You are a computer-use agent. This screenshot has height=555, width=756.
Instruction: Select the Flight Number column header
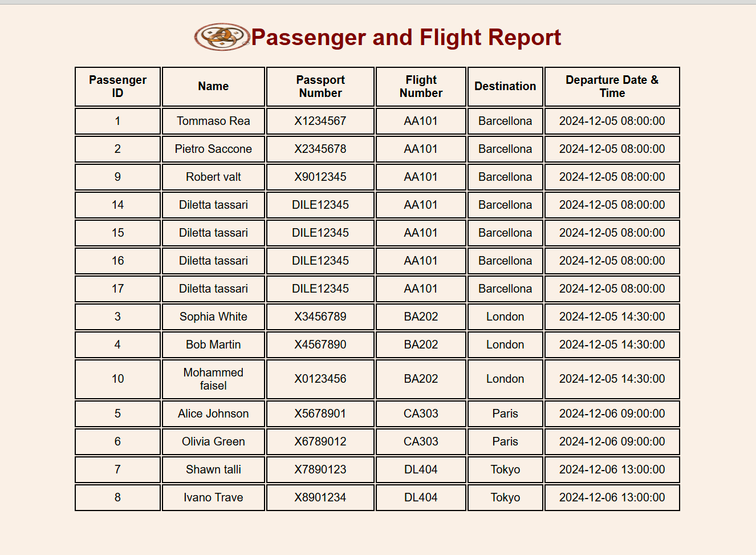[x=421, y=87]
